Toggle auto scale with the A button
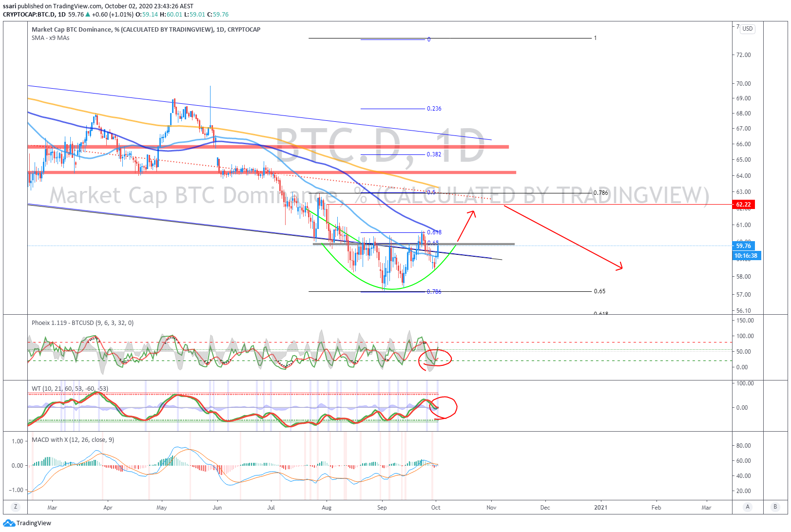The image size is (791, 532). (747, 507)
